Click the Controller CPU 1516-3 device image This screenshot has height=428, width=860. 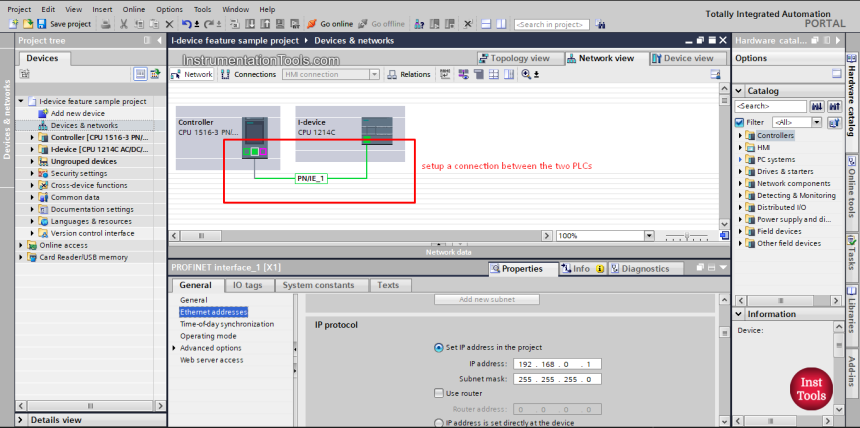click(254, 137)
